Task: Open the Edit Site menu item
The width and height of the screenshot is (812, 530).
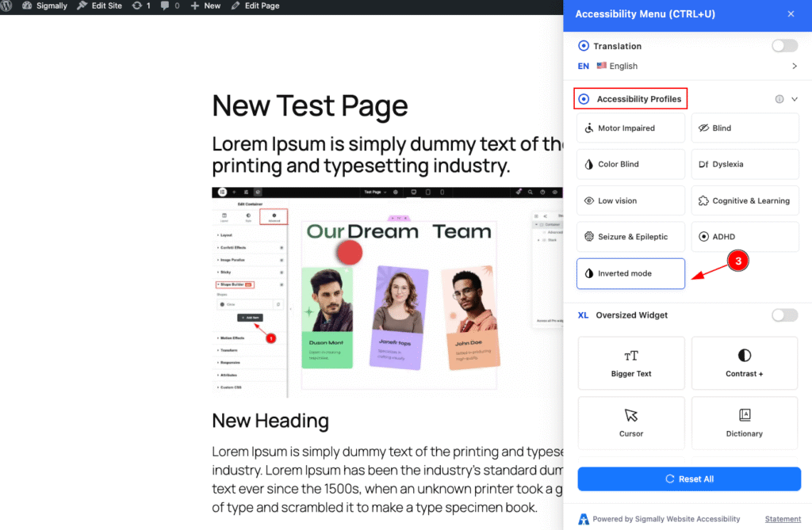Action: pos(107,6)
